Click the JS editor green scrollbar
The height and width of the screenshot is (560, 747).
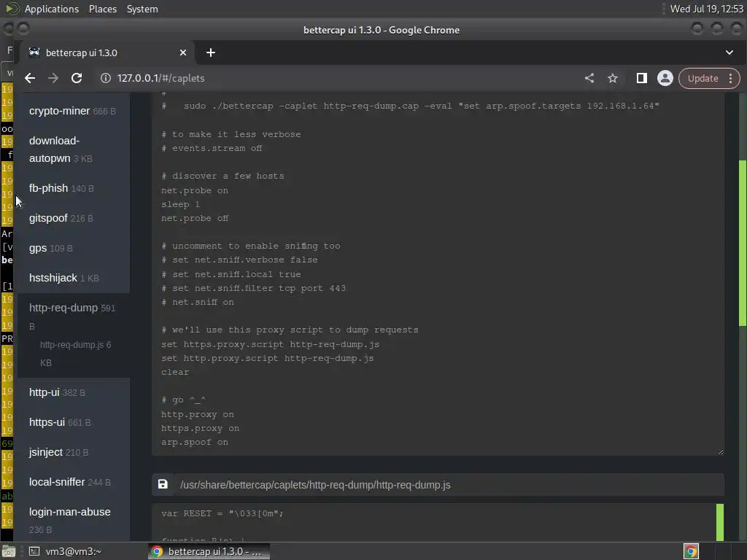(x=720, y=522)
